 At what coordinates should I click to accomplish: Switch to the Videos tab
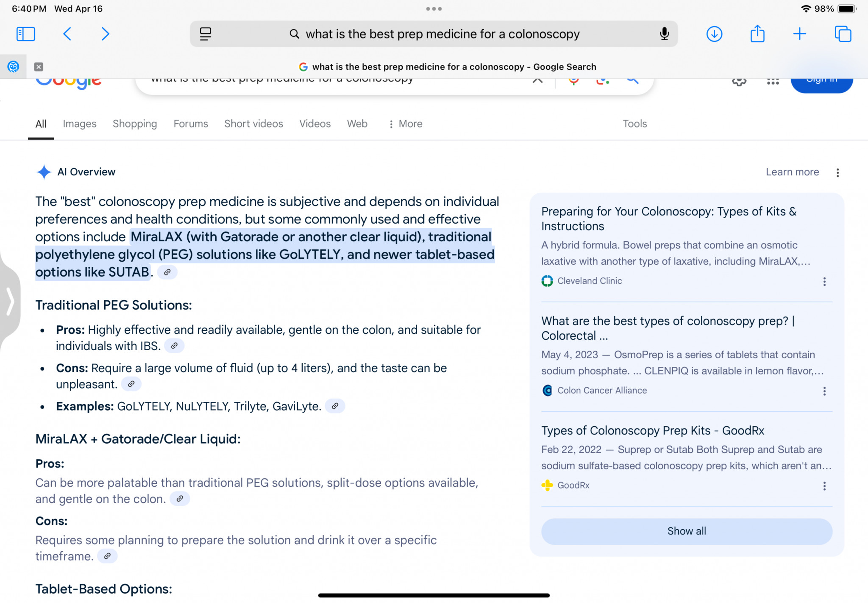coord(315,124)
